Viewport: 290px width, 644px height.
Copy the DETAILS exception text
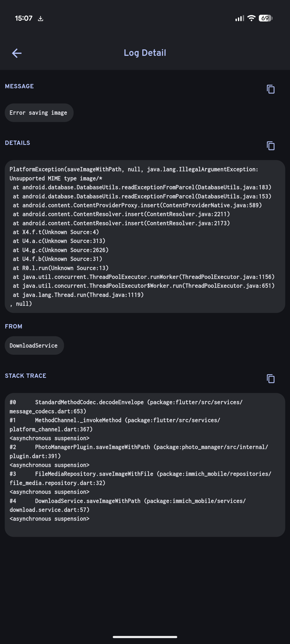coord(270,146)
